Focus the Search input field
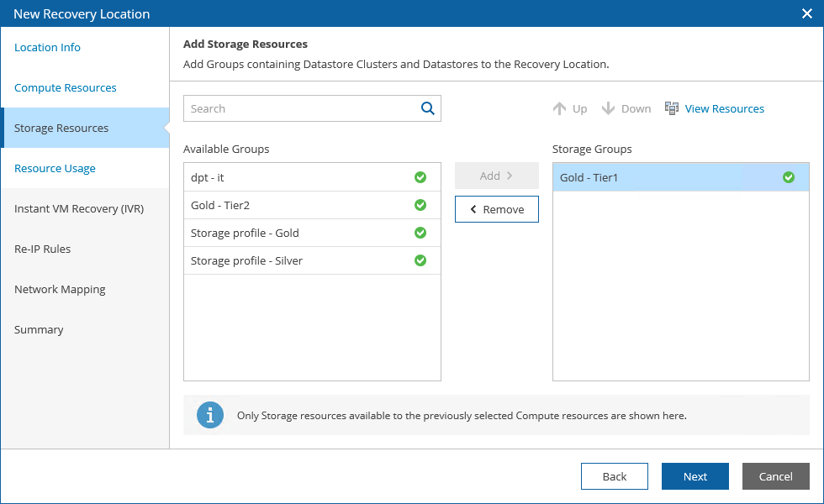 pyautogui.click(x=301, y=108)
